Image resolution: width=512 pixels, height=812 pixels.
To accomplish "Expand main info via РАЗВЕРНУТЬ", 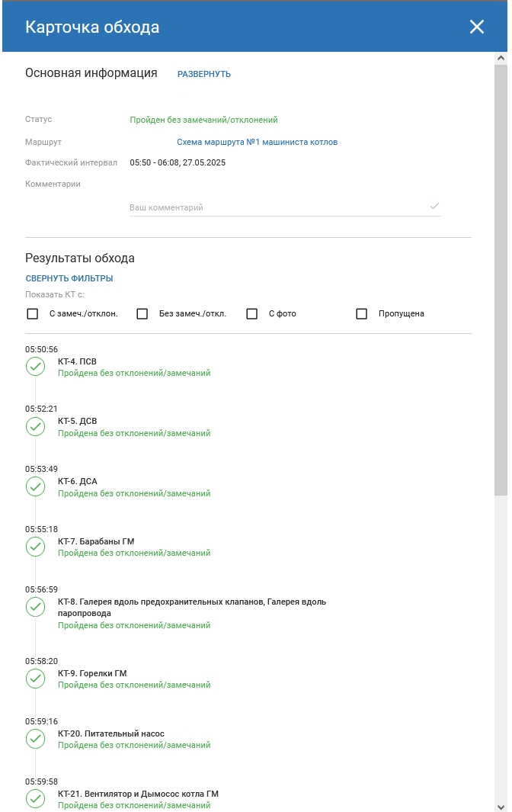I will coord(204,74).
